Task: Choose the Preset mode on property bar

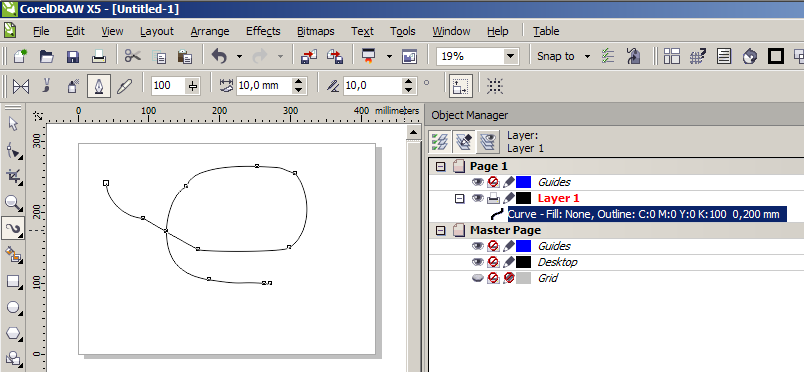Action: pos(21,86)
